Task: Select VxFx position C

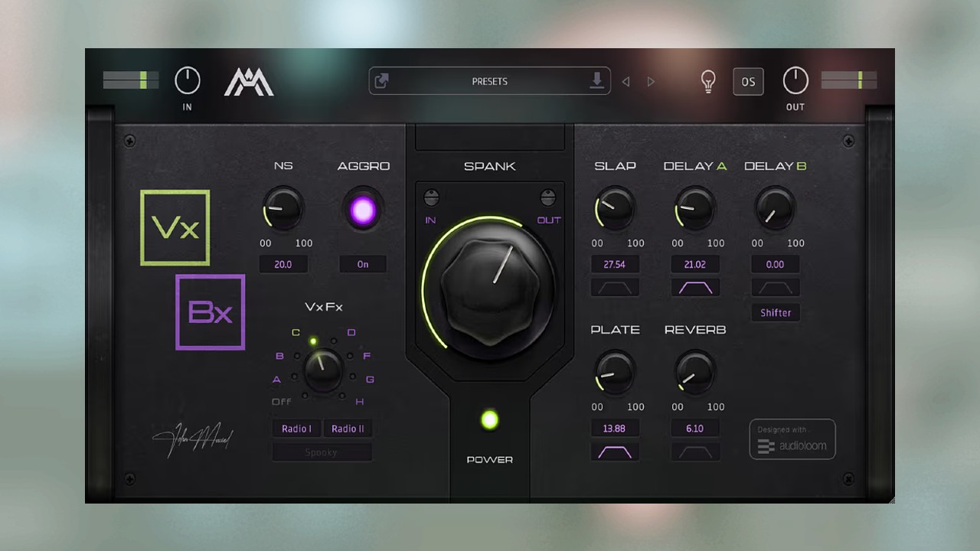Action: click(x=296, y=332)
